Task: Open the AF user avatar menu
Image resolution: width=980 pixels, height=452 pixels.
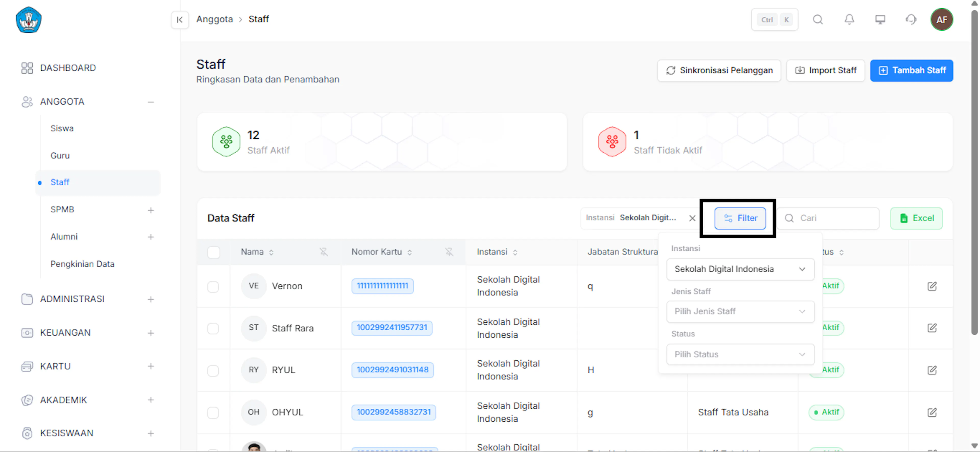Action: 941,19
